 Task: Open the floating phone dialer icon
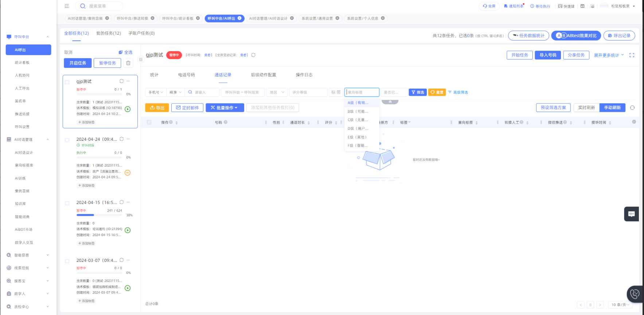click(x=635, y=294)
